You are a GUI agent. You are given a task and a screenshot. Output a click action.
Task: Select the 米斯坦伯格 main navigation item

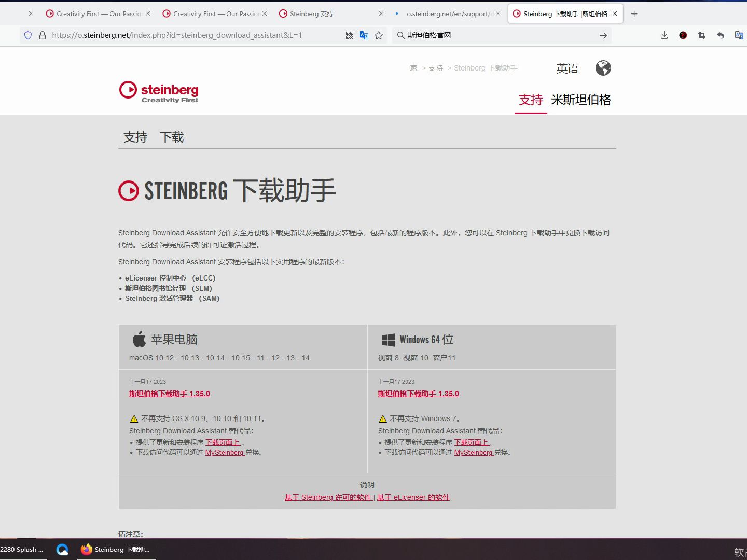581,100
